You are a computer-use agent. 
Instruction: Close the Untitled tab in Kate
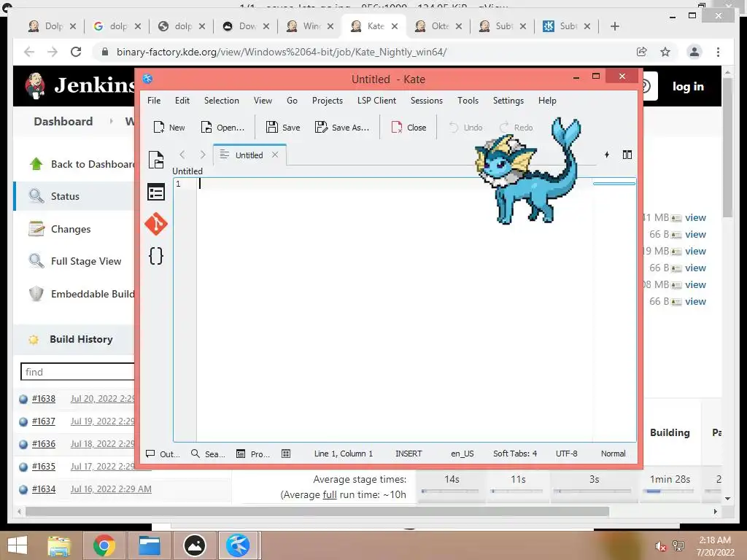(275, 155)
